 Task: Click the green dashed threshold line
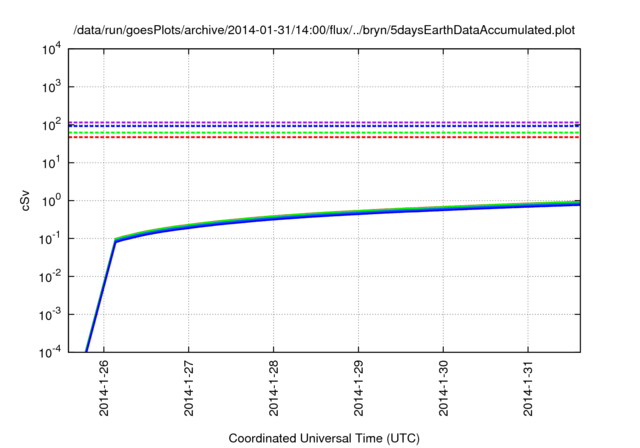[324, 133]
